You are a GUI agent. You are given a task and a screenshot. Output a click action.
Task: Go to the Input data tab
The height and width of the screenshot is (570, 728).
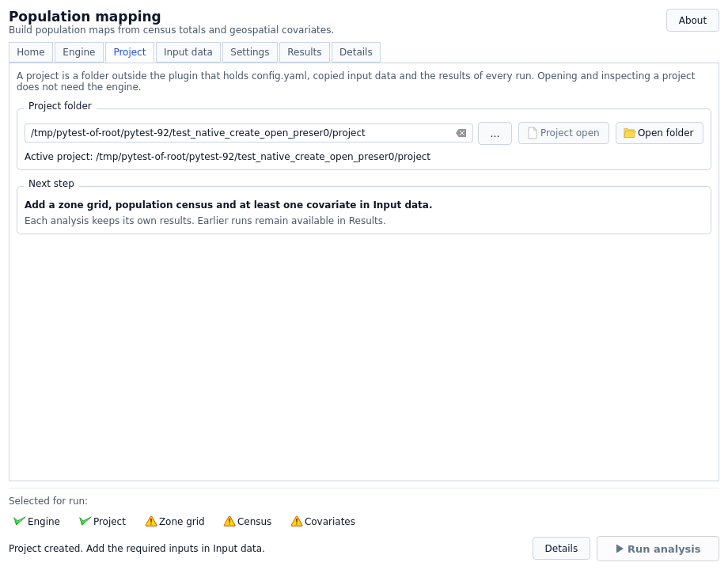(188, 52)
